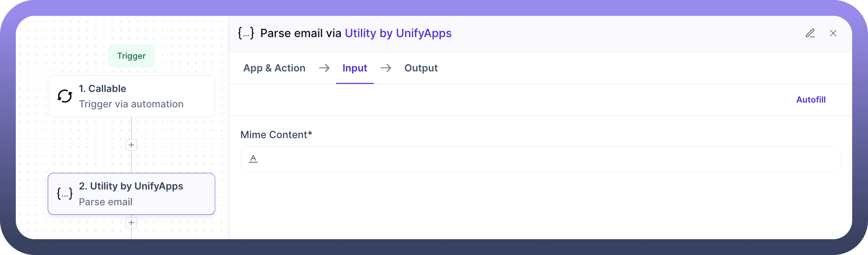Click the braces icon in panel header
868x255 pixels.
(246, 33)
